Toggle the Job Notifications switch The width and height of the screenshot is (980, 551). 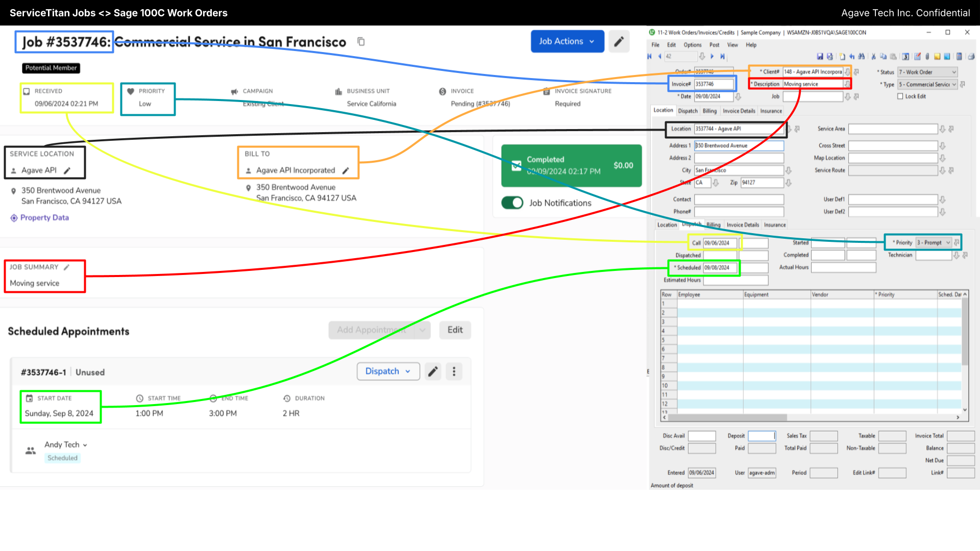click(x=512, y=203)
